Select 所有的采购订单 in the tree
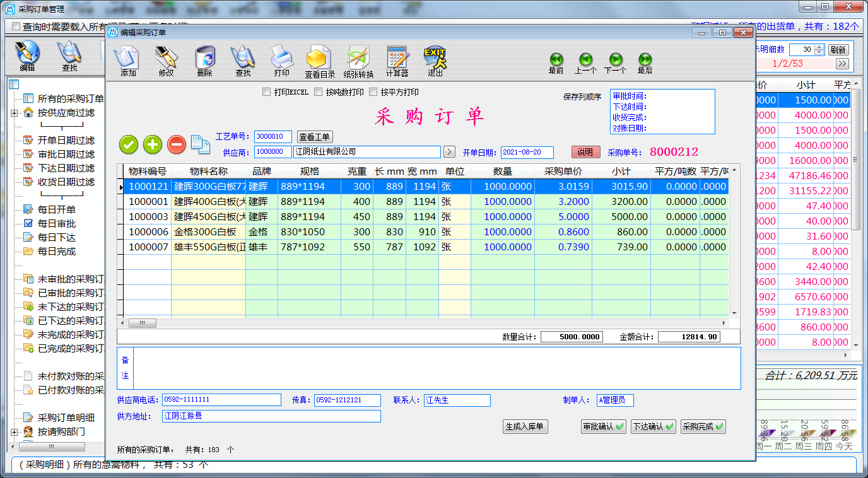The height and width of the screenshot is (478, 868). click(71, 98)
